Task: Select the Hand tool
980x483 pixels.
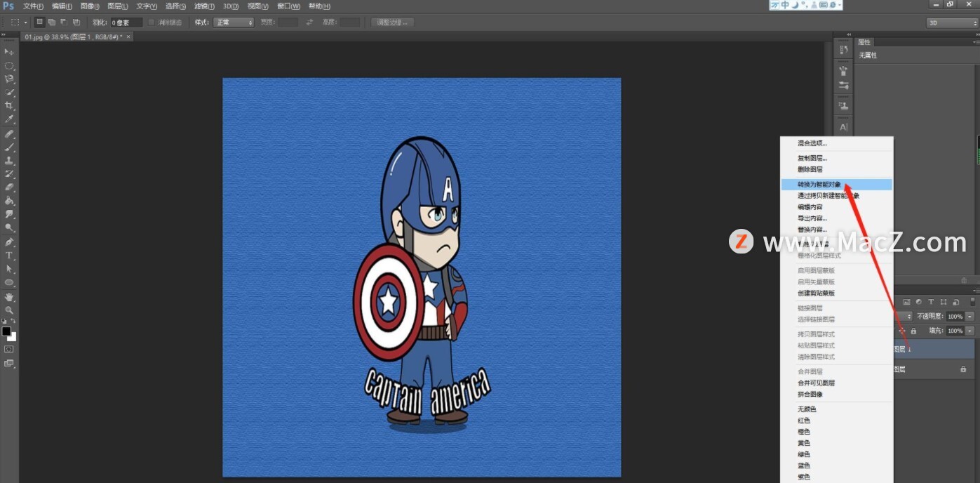Action: (9, 297)
